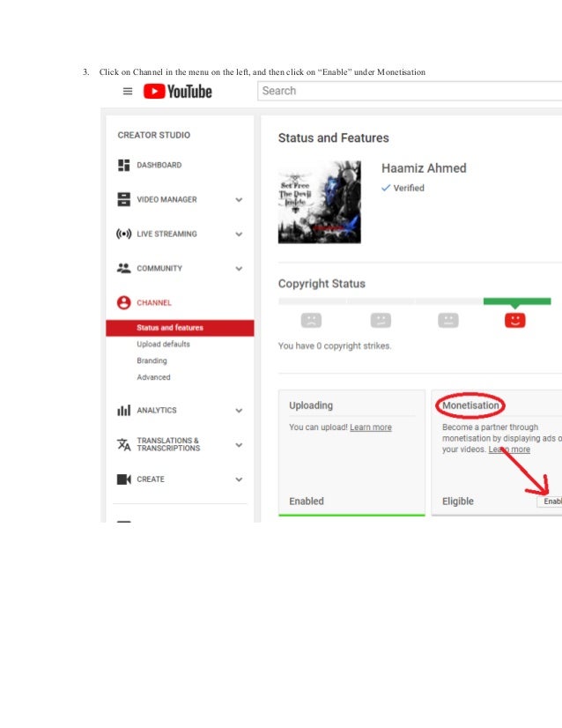
Task: Open Analytics menu label
Action: pos(157,411)
